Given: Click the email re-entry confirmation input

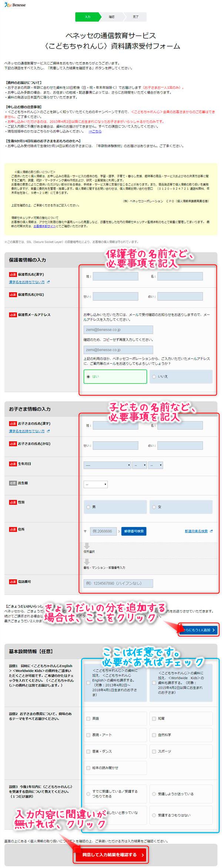Looking at the screenshot, I should point(118,350).
